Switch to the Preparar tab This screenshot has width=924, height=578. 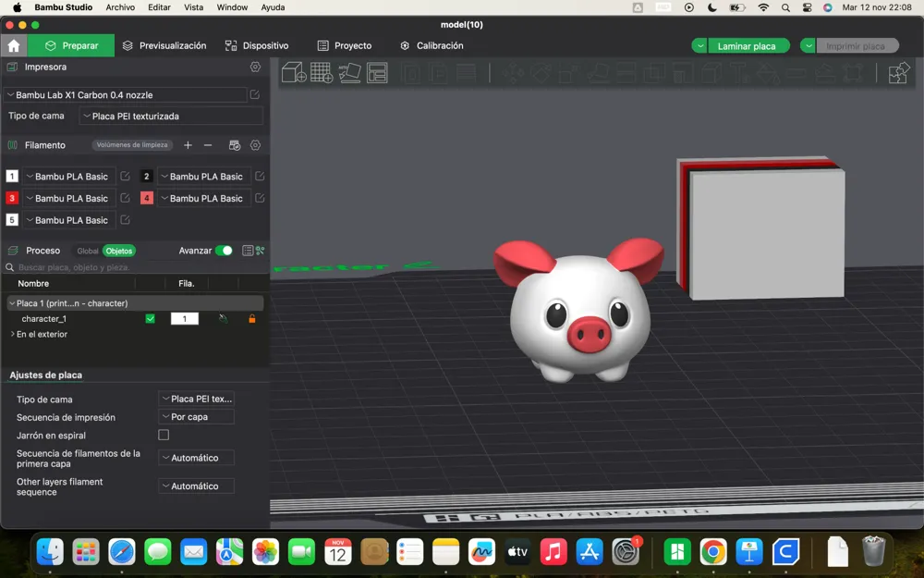tap(71, 45)
